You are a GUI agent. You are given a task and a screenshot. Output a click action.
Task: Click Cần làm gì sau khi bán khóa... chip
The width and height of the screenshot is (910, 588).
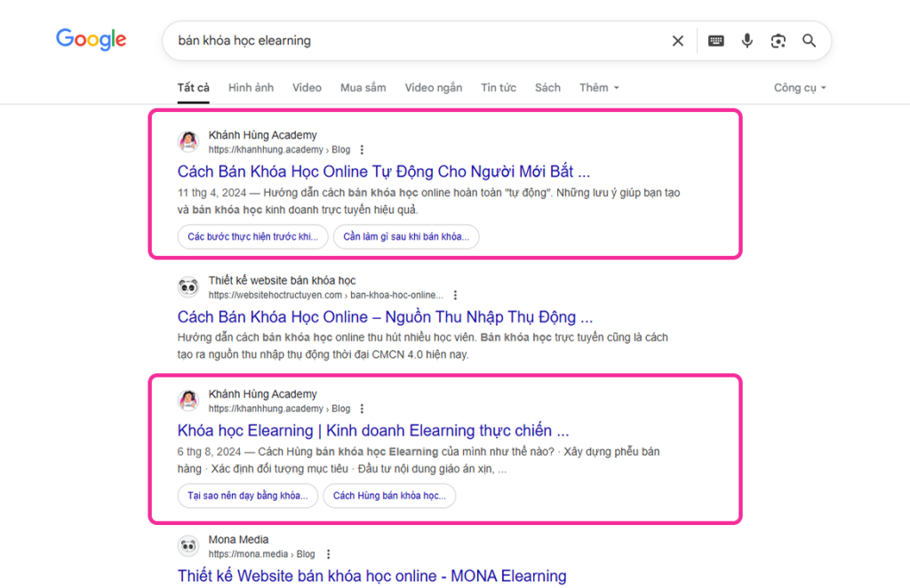tap(406, 236)
